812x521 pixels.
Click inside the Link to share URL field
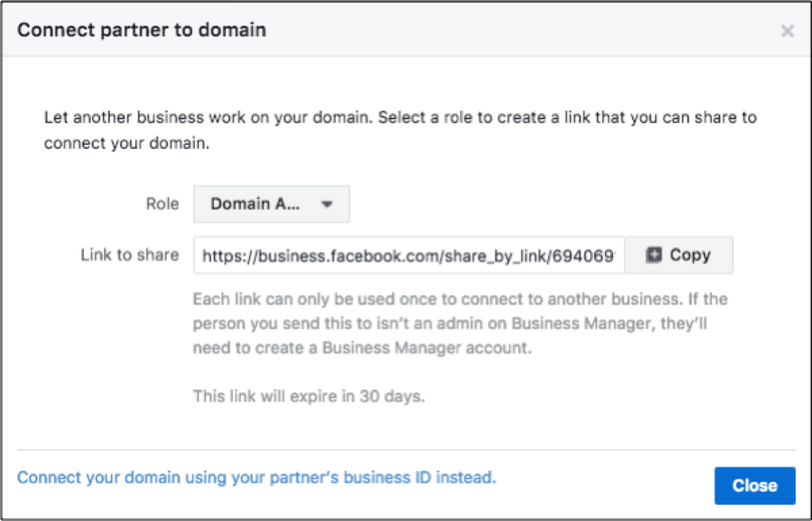click(409, 254)
